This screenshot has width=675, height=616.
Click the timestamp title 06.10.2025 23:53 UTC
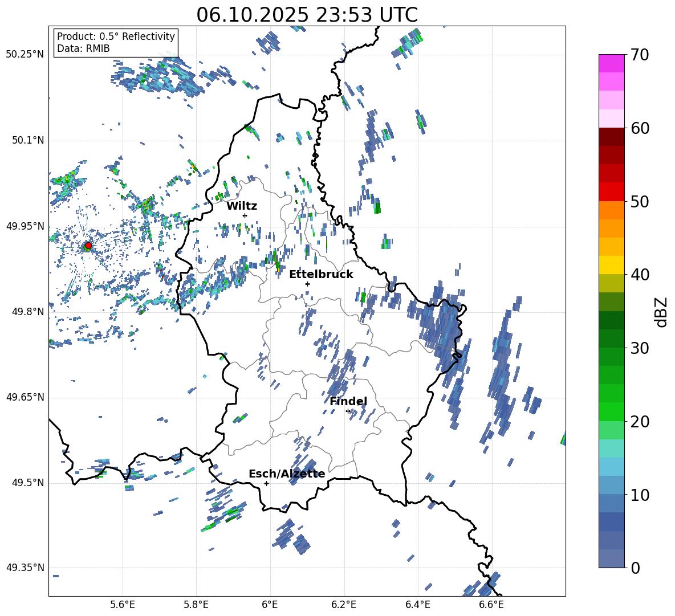(307, 15)
